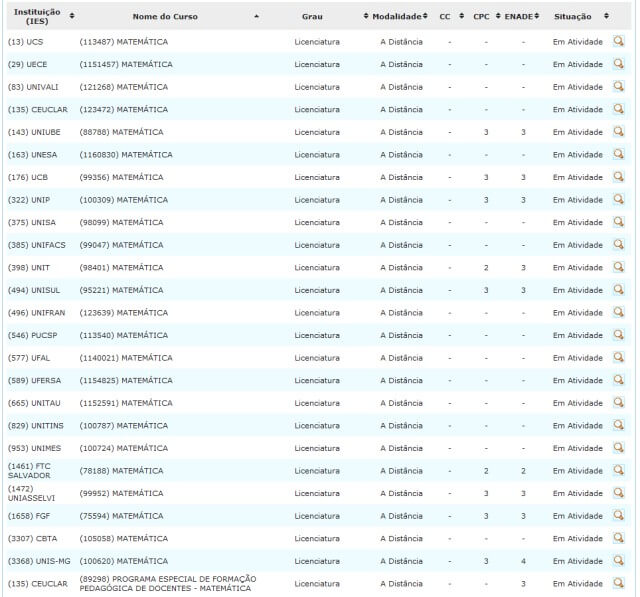Select course cell (88788) MATEMÁTICA
The image size is (640, 597).
tap(121, 132)
